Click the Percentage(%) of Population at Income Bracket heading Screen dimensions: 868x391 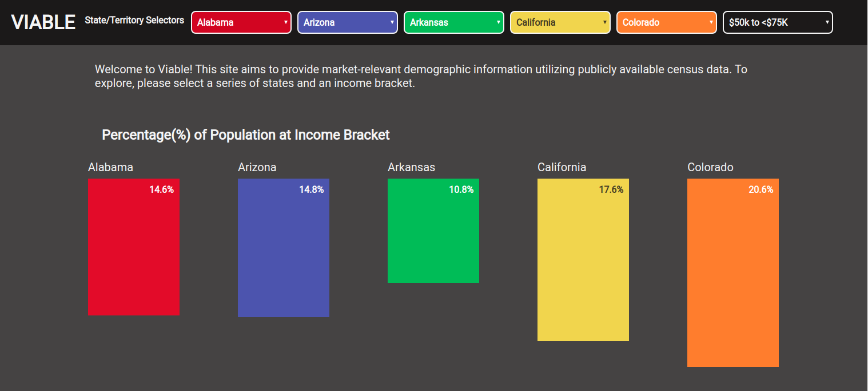pyautogui.click(x=246, y=135)
